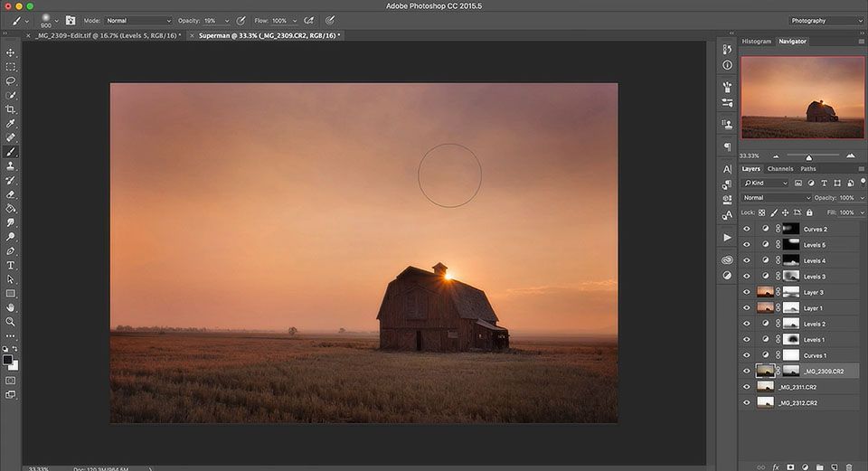868x471 pixels.
Task: Hide the Curves 2 layer
Action: coord(747,229)
